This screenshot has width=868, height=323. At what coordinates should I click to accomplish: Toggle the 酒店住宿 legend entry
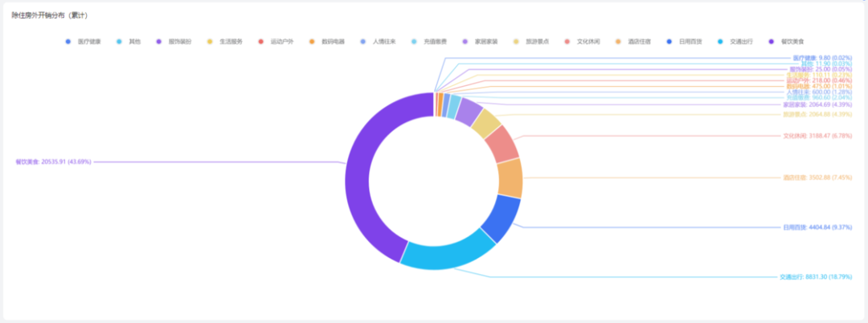coord(633,42)
